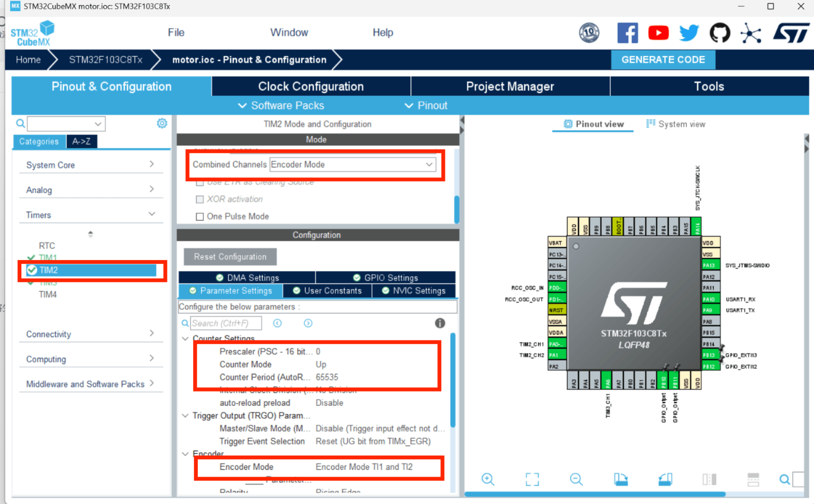This screenshot has width=814, height=504.
Task: Zoom out of the pinout view
Action: pyautogui.click(x=576, y=479)
